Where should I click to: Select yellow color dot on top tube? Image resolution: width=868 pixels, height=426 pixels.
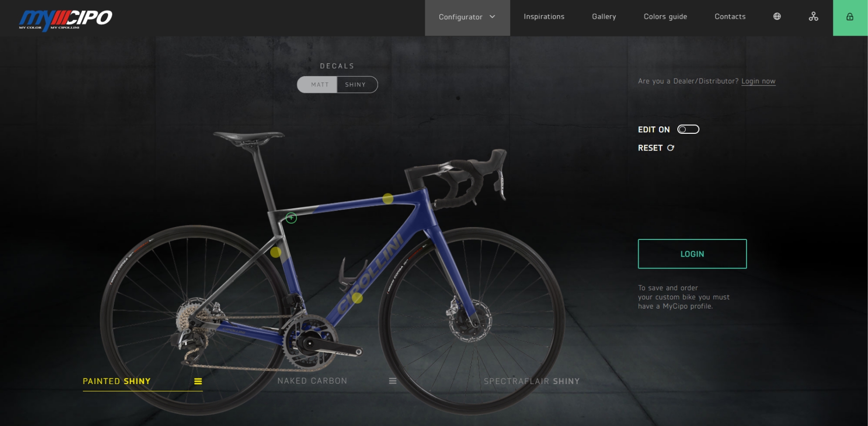point(388,198)
